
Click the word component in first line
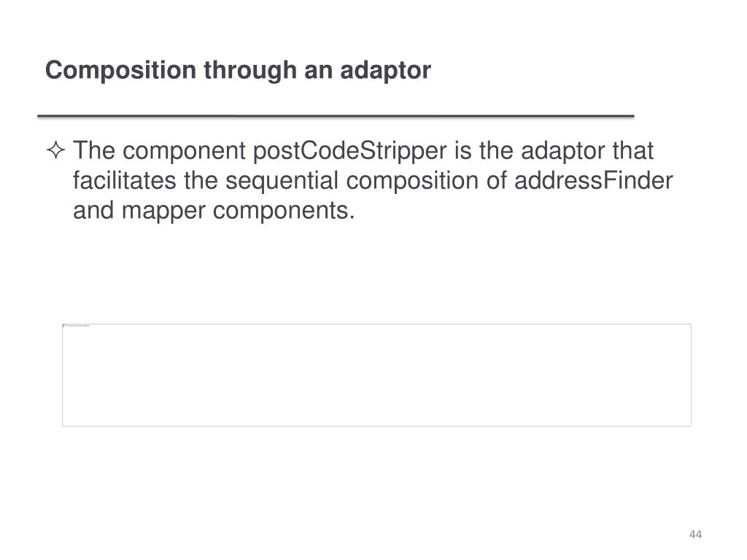(x=184, y=152)
